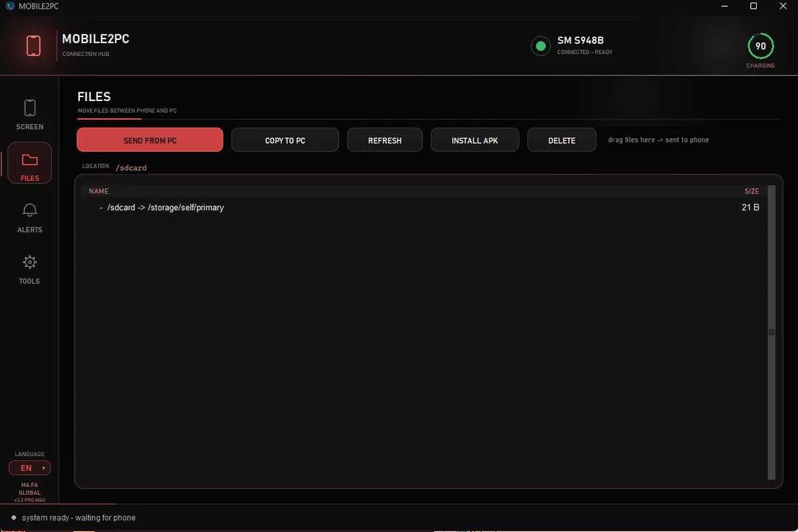Viewport: 798px width, 532px height.
Task: Select the /sdcard -> /storage/self/primary row
Action: [424, 207]
